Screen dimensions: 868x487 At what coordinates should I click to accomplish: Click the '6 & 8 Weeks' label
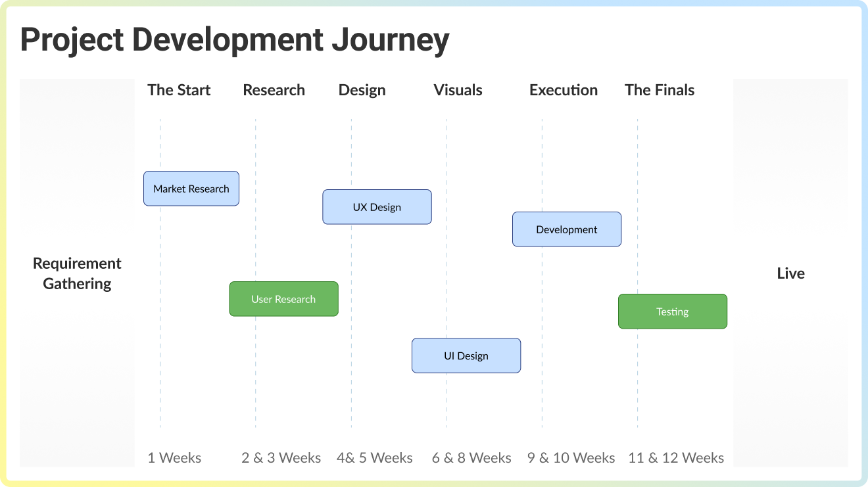coord(471,457)
